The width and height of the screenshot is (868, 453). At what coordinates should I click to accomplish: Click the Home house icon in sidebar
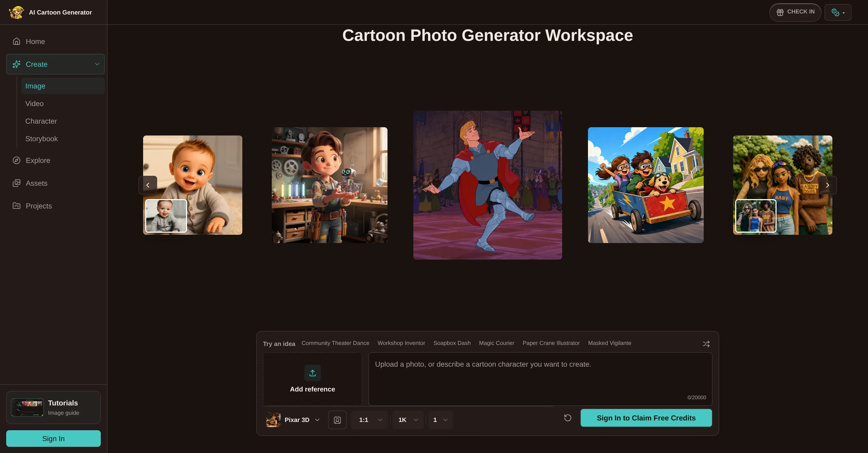(x=17, y=41)
